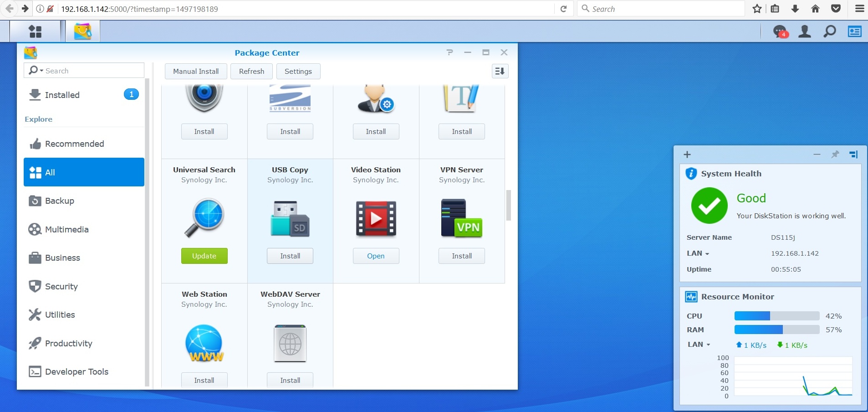
Task: Click the Resource Monitor icon
Action: tap(691, 297)
